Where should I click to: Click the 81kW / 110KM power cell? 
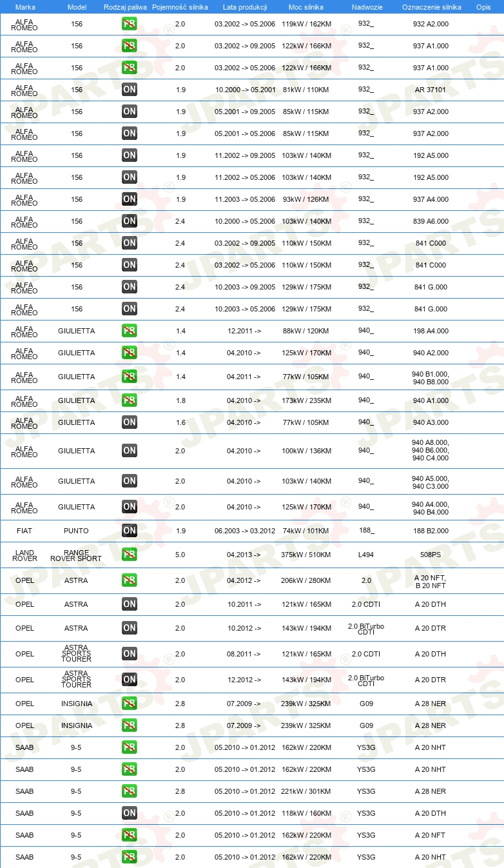click(305, 90)
